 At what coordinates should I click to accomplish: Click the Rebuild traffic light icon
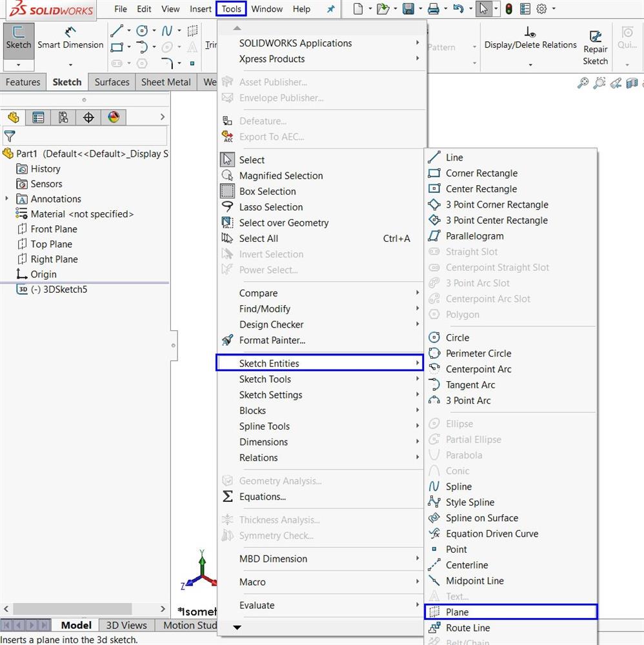509,8
